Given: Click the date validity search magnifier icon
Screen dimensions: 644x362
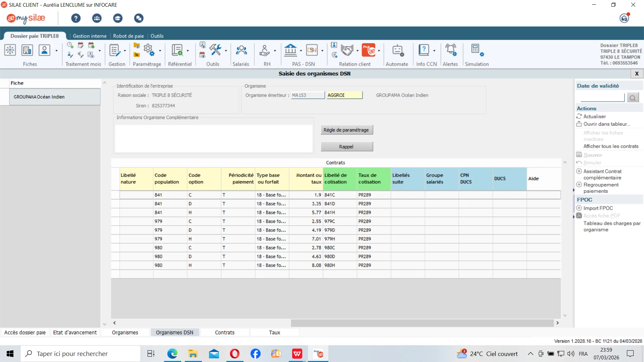Looking at the screenshot, I should (x=633, y=98).
